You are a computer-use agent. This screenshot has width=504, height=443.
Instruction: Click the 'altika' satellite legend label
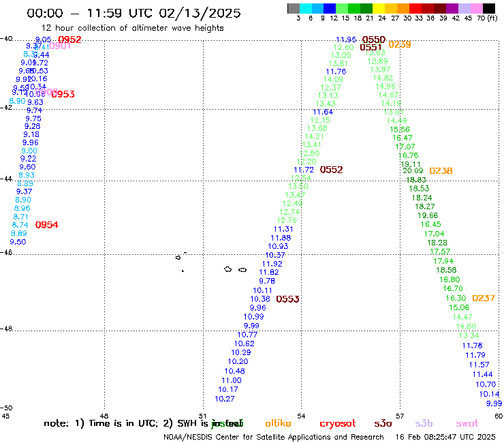pyautogui.click(x=278, y=423)
